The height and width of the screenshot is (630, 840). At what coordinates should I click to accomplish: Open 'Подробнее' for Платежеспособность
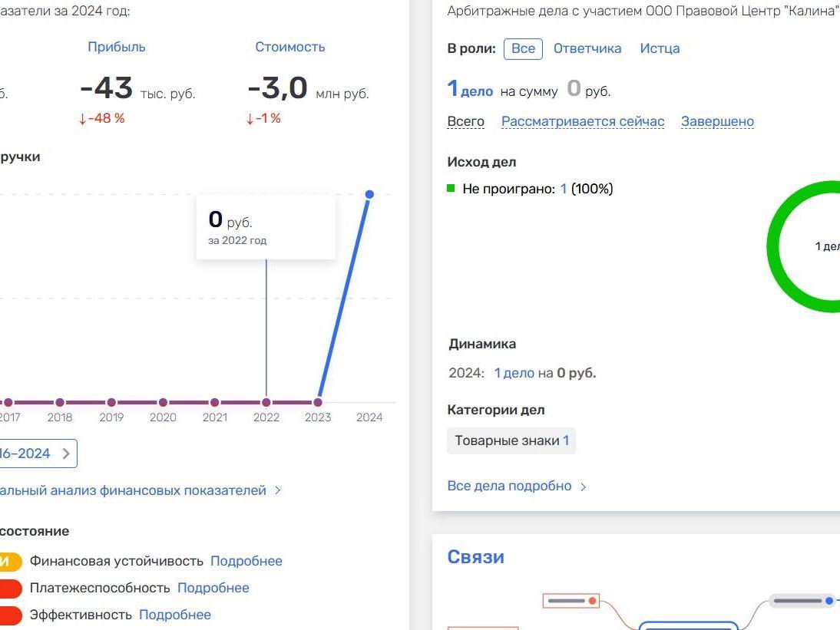coord(213,588)
